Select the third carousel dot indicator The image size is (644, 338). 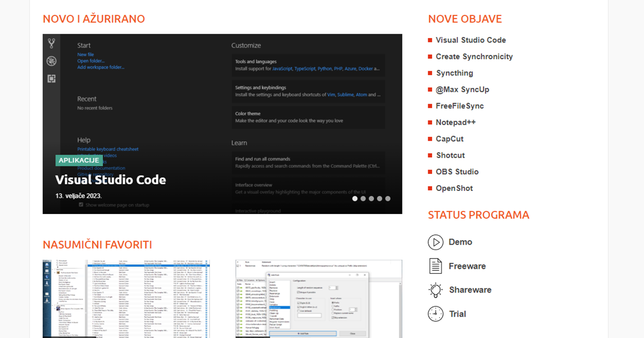(x=371, y=199)
